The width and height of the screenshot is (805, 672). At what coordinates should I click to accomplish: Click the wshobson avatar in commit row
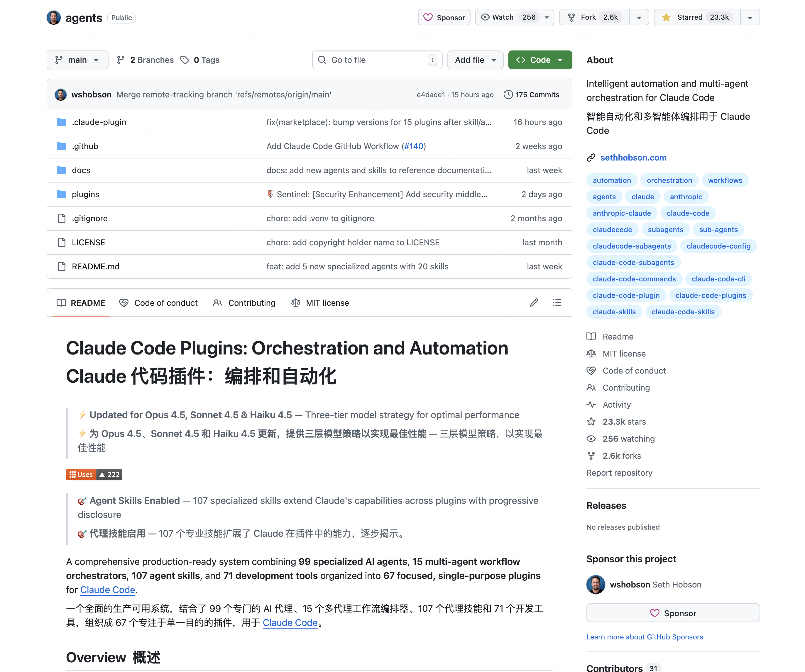[x=60, y=95]
